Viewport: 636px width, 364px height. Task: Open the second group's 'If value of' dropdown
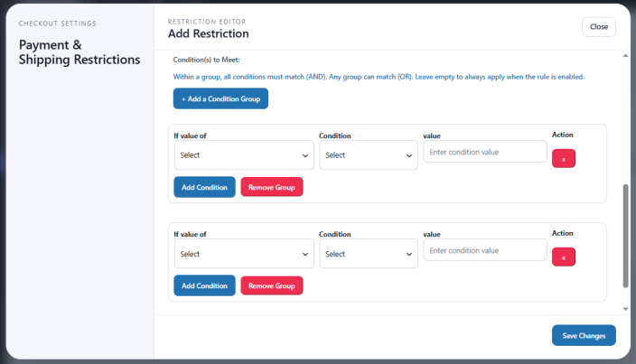point(244,254)
